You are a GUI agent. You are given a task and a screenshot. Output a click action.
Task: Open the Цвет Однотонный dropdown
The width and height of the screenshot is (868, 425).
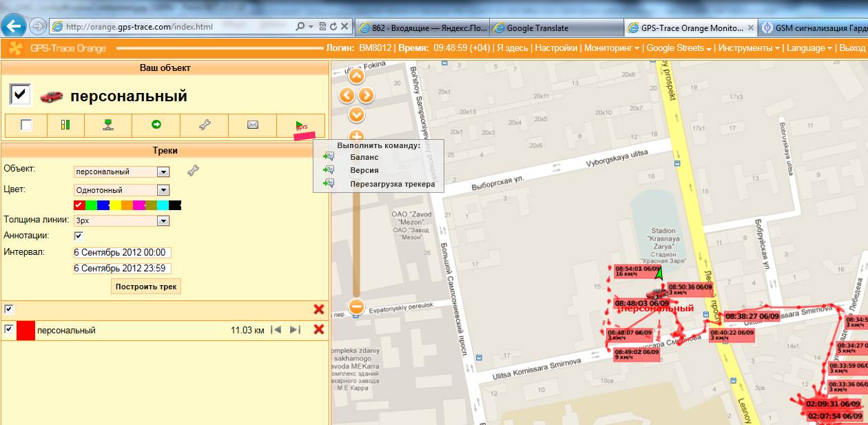click(x=121, y=189)
